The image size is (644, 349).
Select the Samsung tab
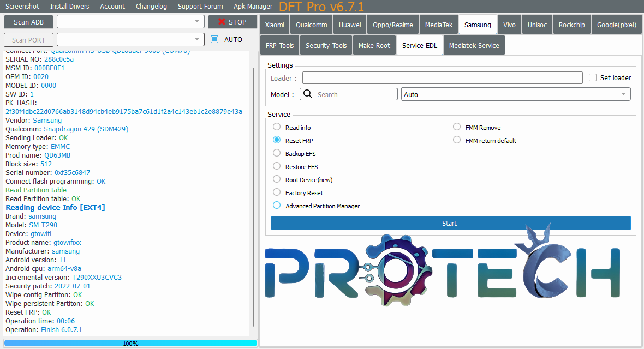[478, 25]
